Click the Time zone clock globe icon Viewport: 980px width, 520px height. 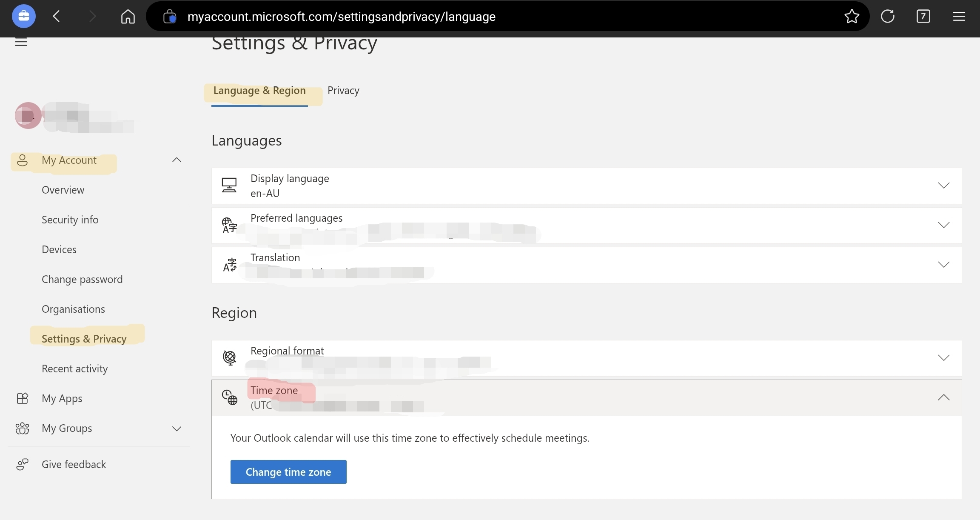tap(230, 397)
